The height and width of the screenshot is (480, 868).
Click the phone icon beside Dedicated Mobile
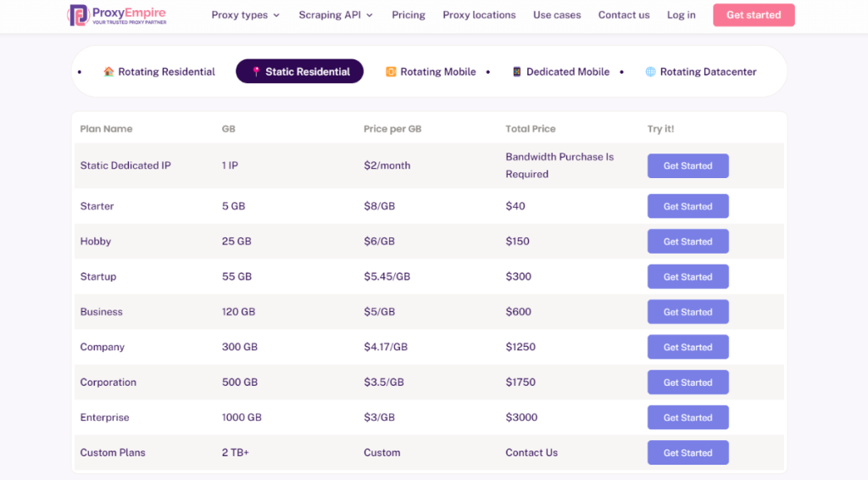(x=516, y=72)
